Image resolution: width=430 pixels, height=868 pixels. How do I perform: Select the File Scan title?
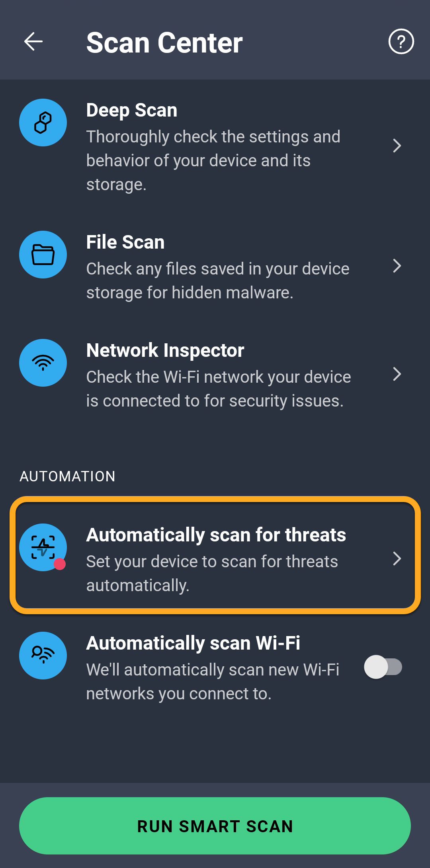click(125, 242)
